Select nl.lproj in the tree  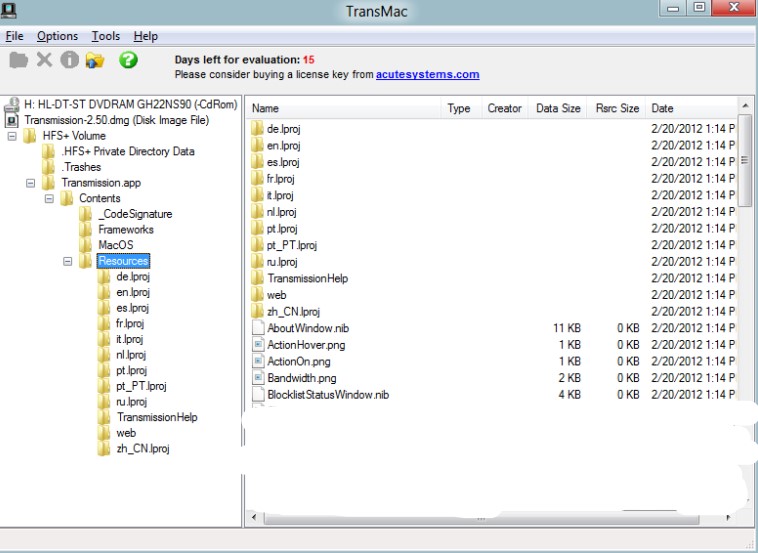pyautogui.click(x=131, y=355)
